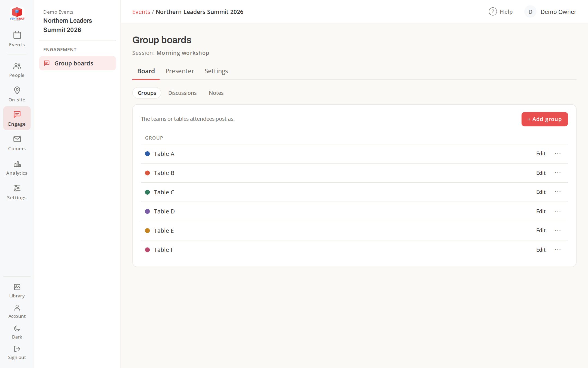This screenshot has height=368, width=588.
Task: Click the Northern Leaders Summit 2026 sidebar title
Action: 68,25
